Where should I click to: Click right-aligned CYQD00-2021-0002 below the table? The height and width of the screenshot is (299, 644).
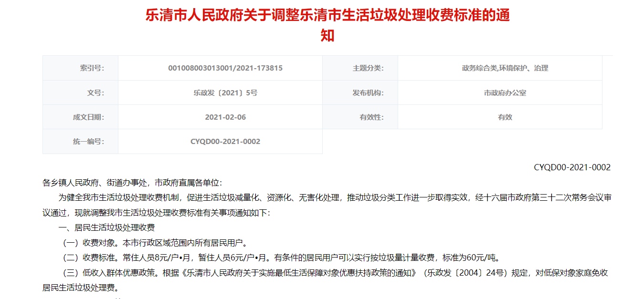[572, 167]
